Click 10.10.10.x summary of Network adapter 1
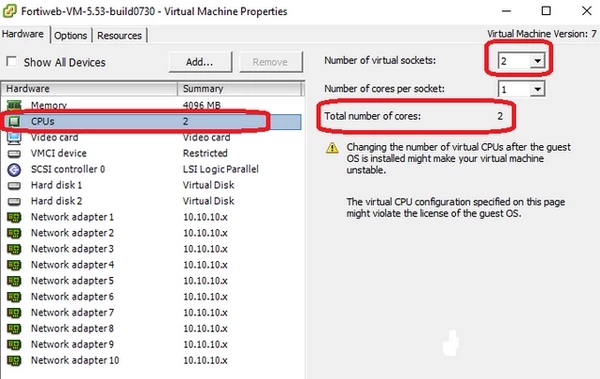Viewport: 600px width, 379px height. click(x=205, y=217)
